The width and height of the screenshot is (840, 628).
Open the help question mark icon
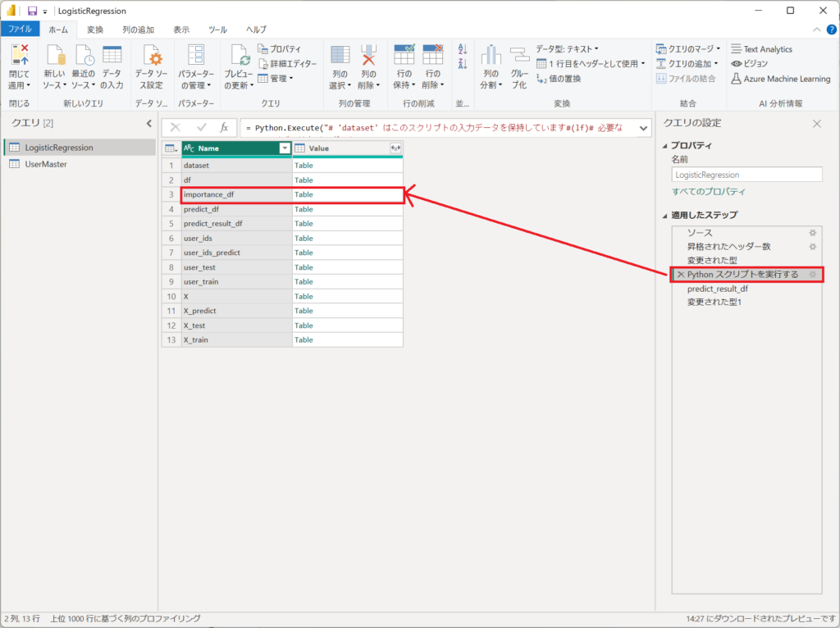[x=832, y=30]
